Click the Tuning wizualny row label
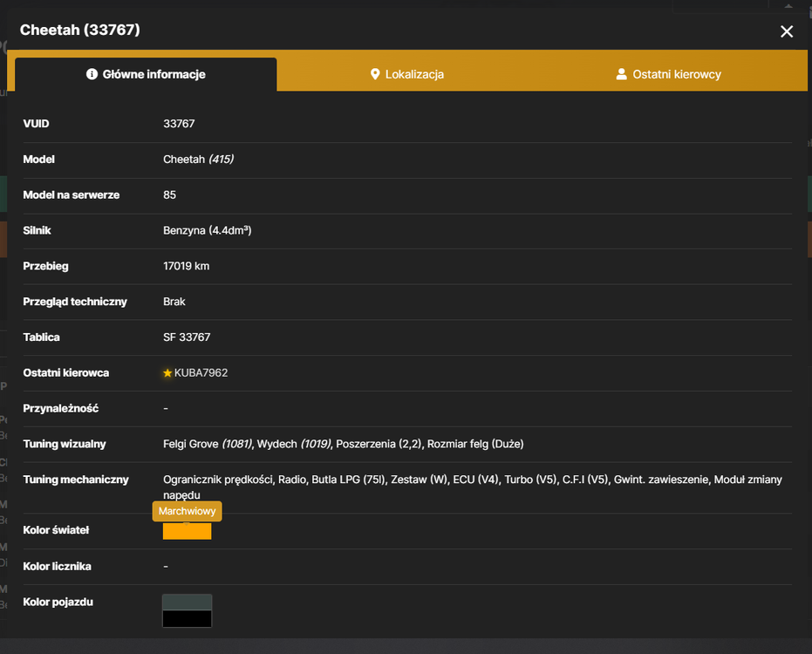 [x=65, y=444]
